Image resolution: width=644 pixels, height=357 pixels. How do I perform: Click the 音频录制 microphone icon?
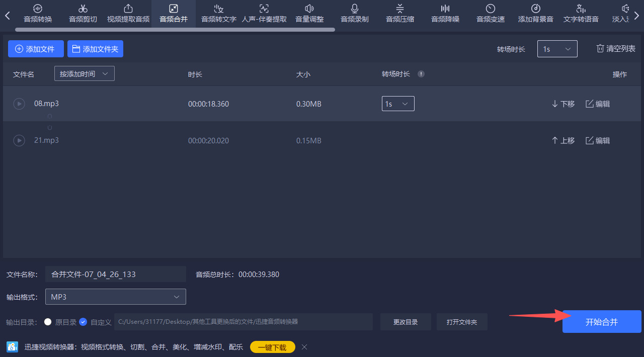tap(355, 9)
